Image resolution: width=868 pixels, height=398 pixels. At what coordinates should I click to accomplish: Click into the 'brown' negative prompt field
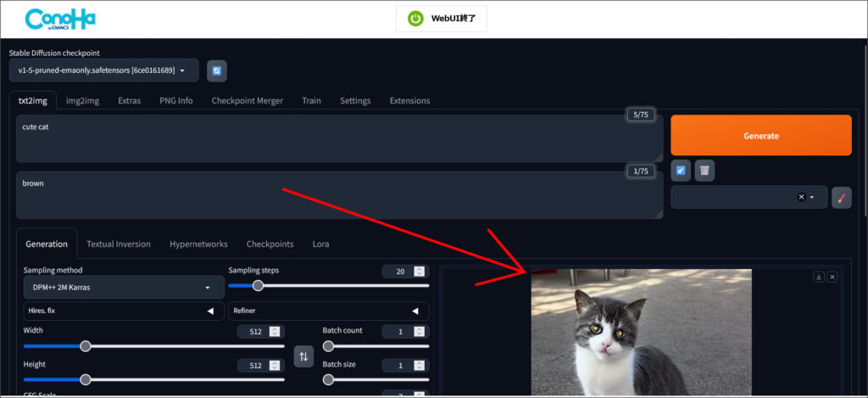click(x=339, y=195)
